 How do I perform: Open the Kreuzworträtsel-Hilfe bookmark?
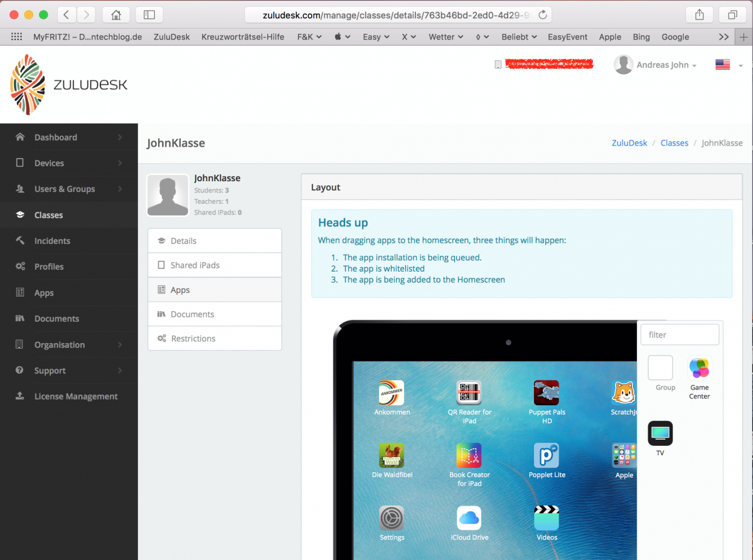pyautogui.click(x=243, y=37)
